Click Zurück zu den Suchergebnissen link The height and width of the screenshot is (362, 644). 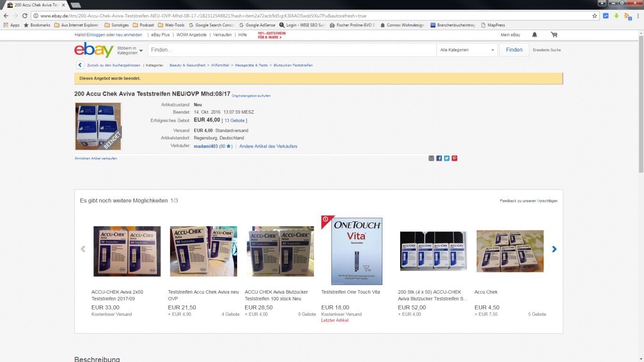(114, 65)
